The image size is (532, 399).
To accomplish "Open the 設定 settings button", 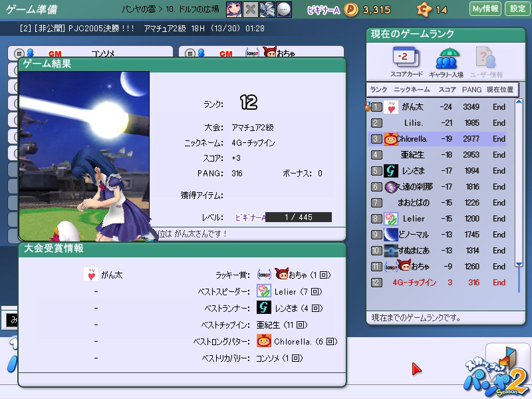I will (517, 9).
